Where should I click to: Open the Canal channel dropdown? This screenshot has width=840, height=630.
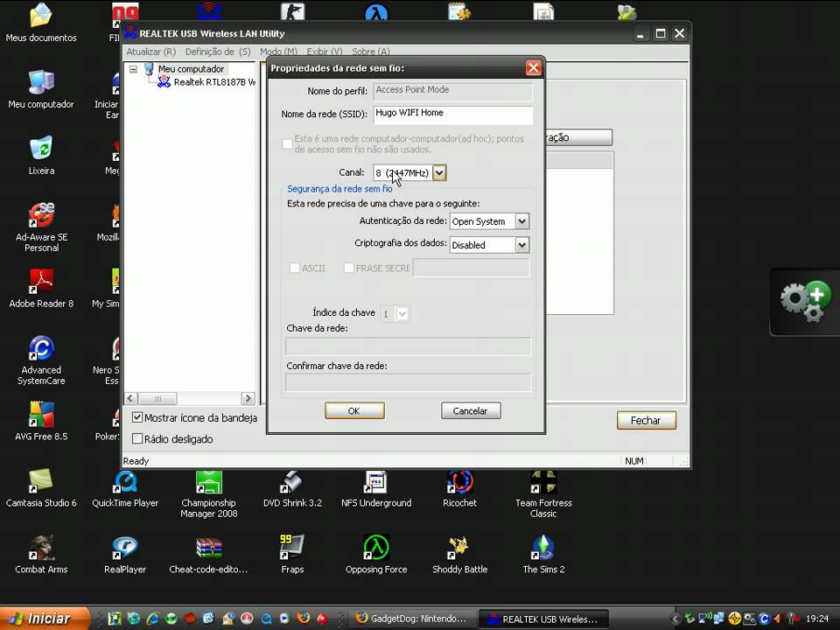[x=439, y=172]
